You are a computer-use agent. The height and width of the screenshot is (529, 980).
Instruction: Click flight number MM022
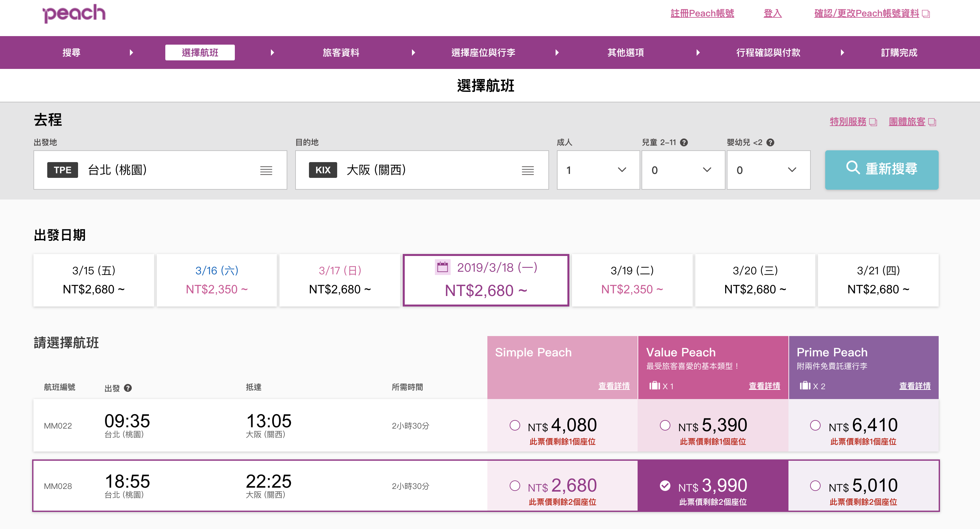pyautogui.click(x=58, y=426)
